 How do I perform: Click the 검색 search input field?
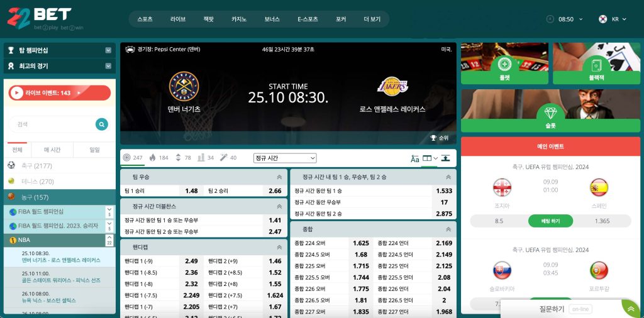click(53, 124)
